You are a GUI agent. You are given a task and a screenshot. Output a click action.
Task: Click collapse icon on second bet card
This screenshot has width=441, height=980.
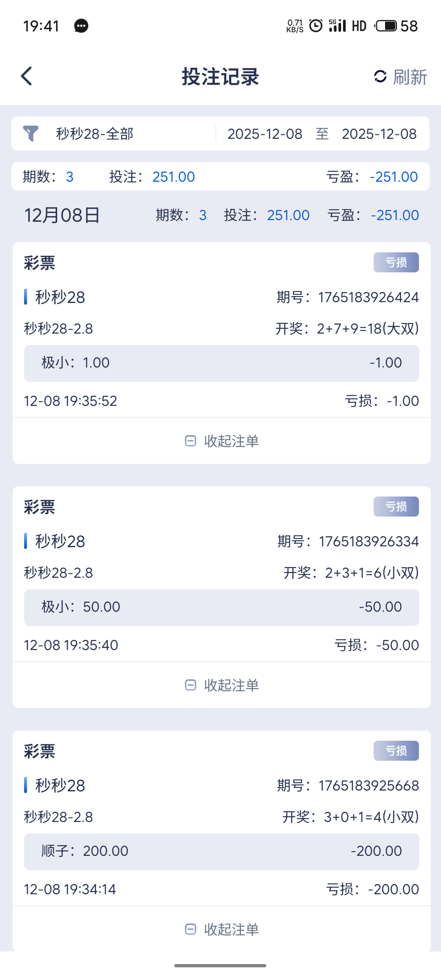[x=190, y=685]
